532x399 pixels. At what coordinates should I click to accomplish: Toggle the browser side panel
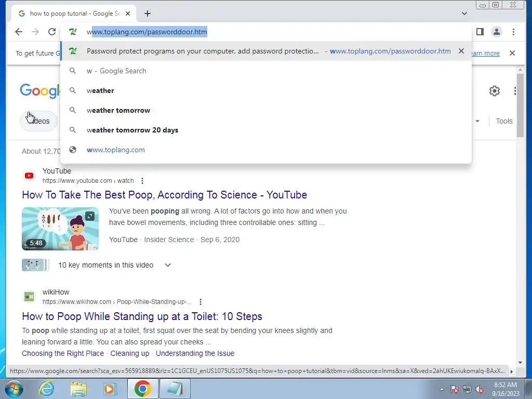pos(480,32)
